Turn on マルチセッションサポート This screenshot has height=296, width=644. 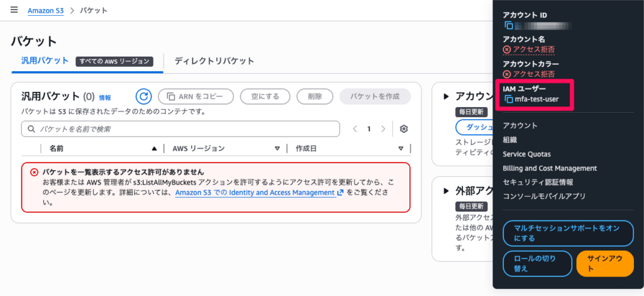click(x=568, y=233)
